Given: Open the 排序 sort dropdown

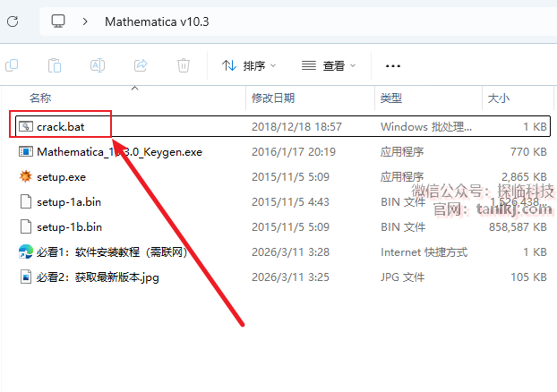Looking at the screenshot, I should 249,65.
